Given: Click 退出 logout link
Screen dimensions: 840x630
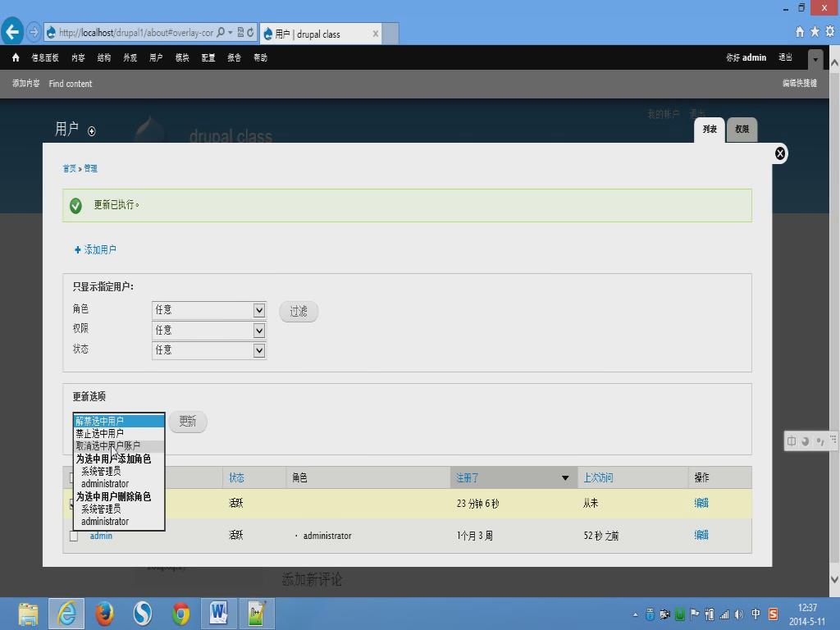Looking at the screenshot, I should tap(785, 57).
